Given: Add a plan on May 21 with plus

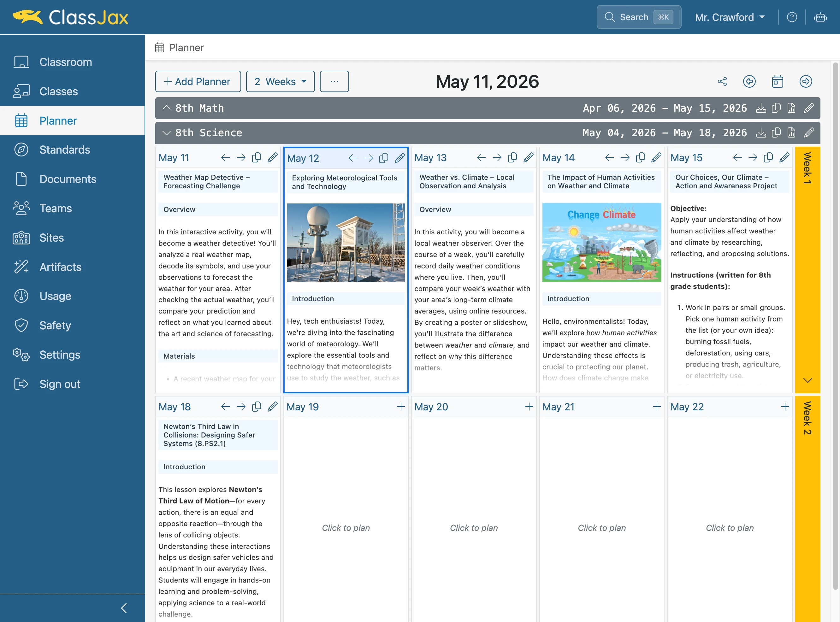Looking at the screenshot, I should click(657, 407).
